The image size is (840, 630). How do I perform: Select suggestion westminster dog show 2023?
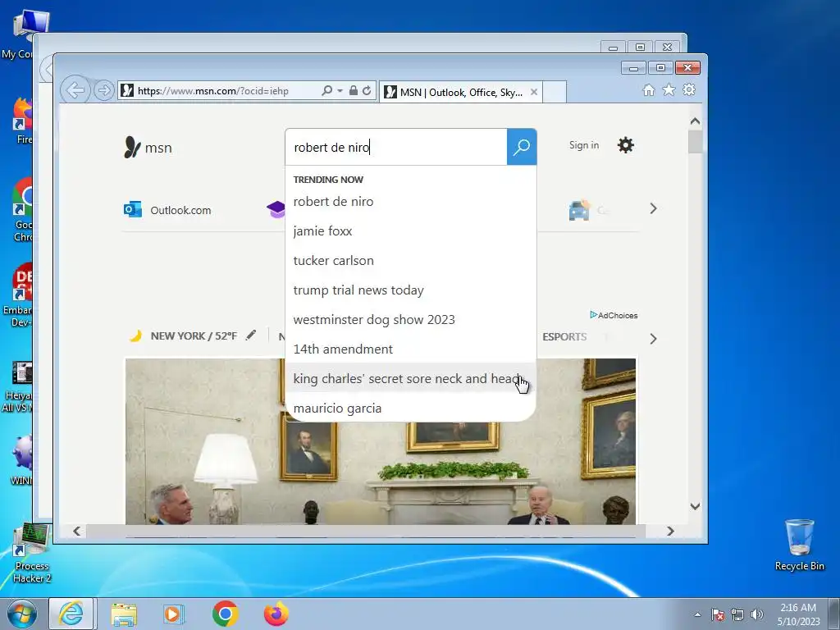click(410, 319)
